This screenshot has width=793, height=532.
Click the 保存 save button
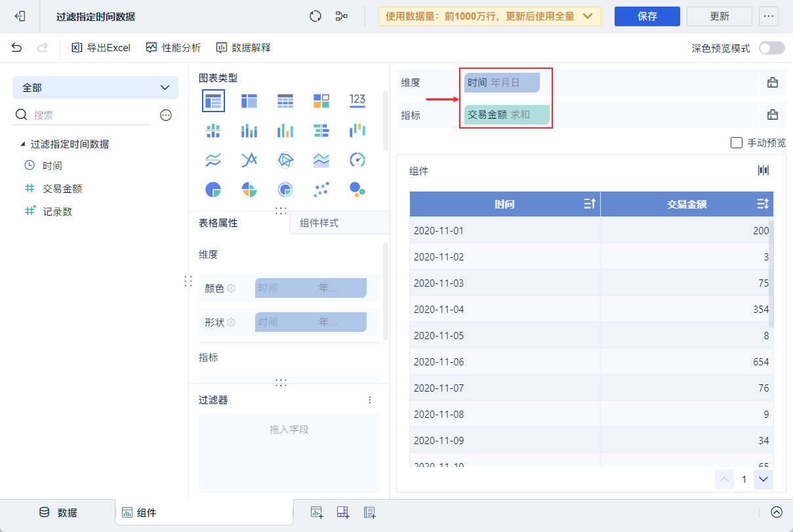click(x=647, y=16)
